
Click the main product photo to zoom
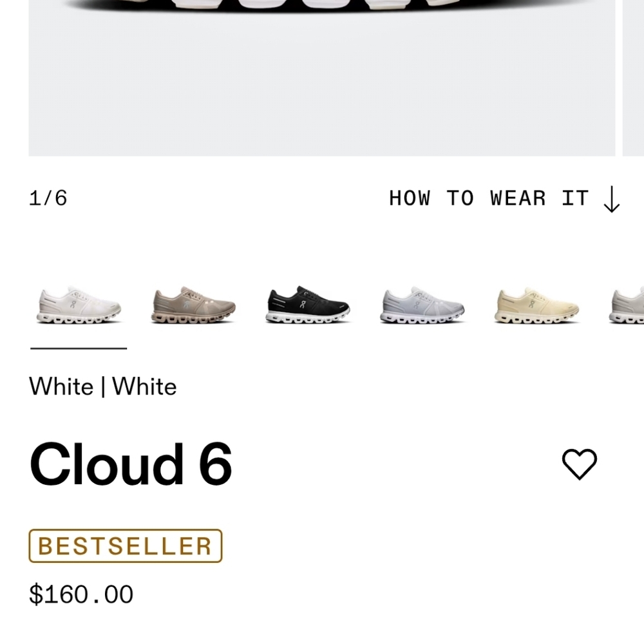[322, 77]
